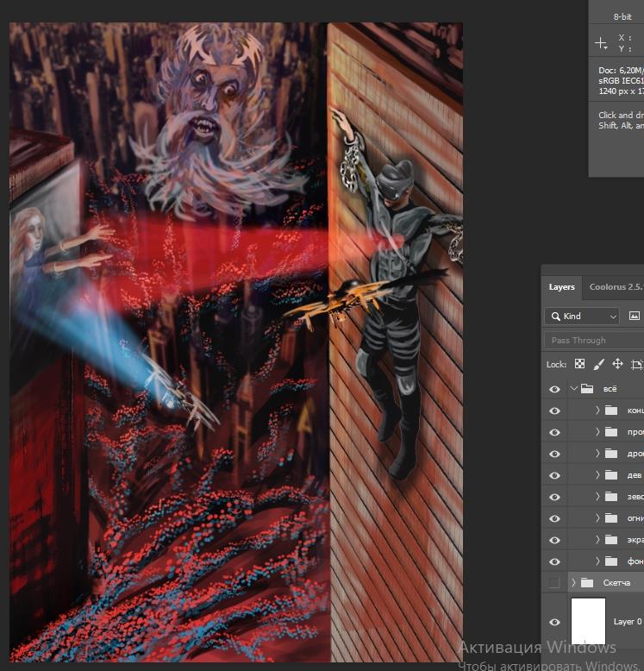The image size is (644, 671).
Task: Hide the 'всё' group with eye icon
Action: (554, 389)
